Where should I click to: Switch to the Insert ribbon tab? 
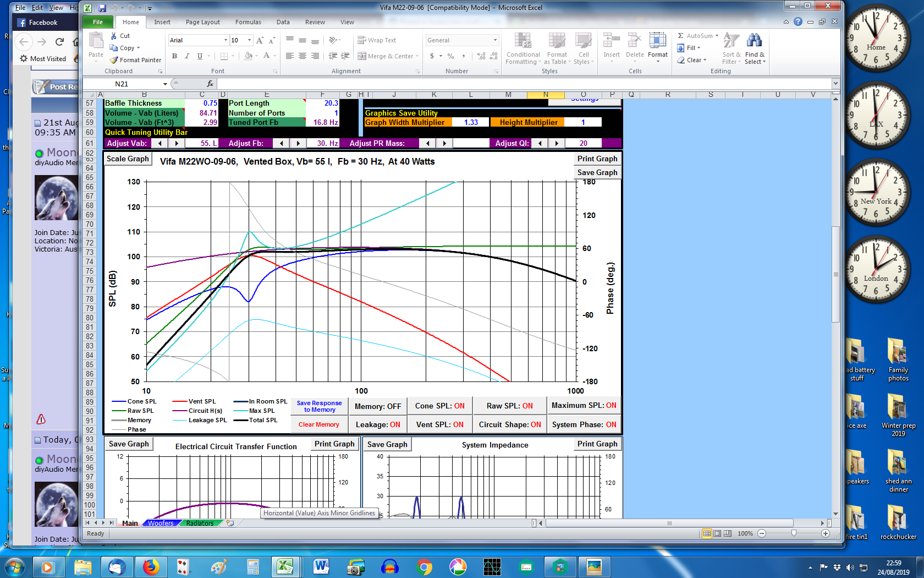(162, 22)
